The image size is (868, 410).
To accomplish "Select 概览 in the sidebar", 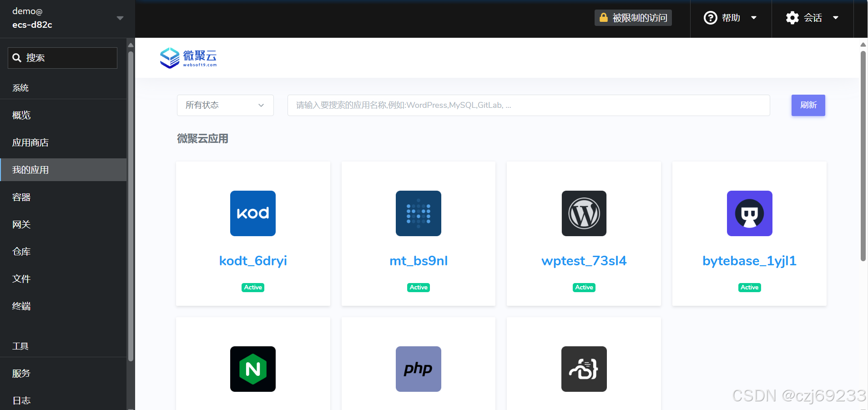I will (63, 115).
